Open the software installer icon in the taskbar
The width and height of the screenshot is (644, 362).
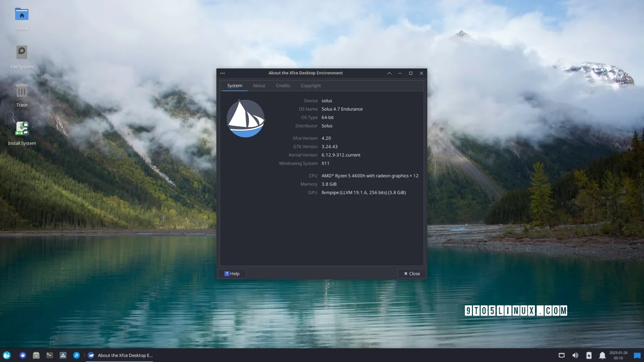pos(63,355)
